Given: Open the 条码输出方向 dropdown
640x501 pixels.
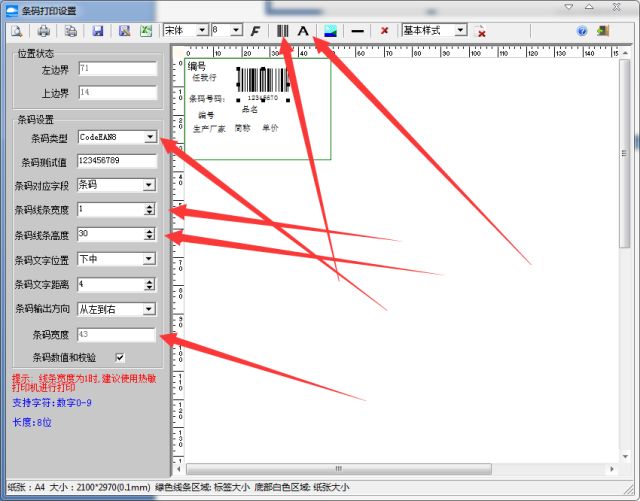Looking at the screenshot, I should (x=150, y=309).
